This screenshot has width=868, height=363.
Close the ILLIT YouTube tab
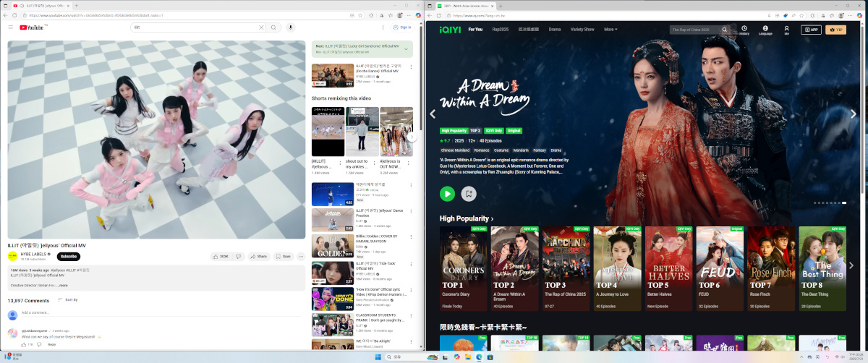(69, 5)
